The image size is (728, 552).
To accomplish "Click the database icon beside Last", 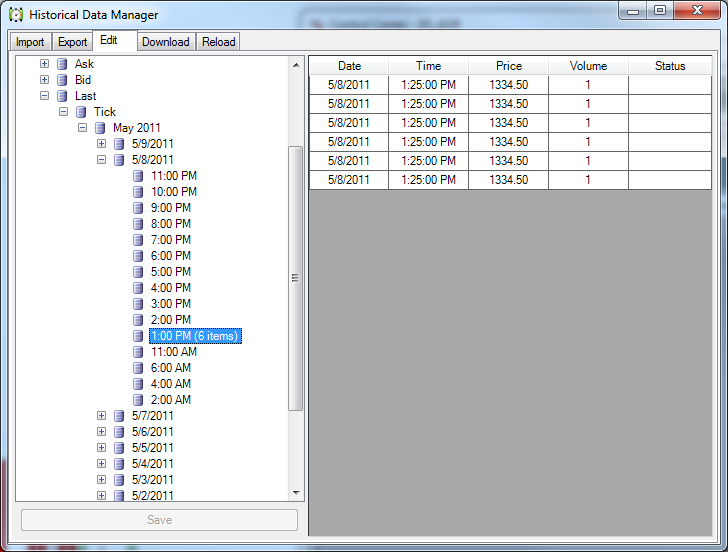I will (62, 96).
